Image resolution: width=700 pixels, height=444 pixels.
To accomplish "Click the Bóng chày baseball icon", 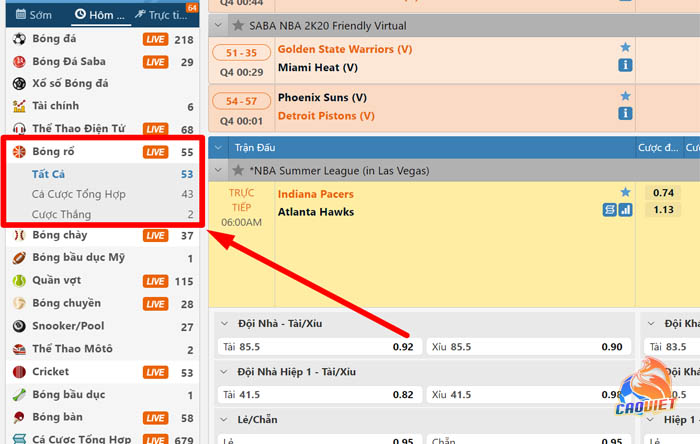I will pyautogui.click(x=19, y=235).
